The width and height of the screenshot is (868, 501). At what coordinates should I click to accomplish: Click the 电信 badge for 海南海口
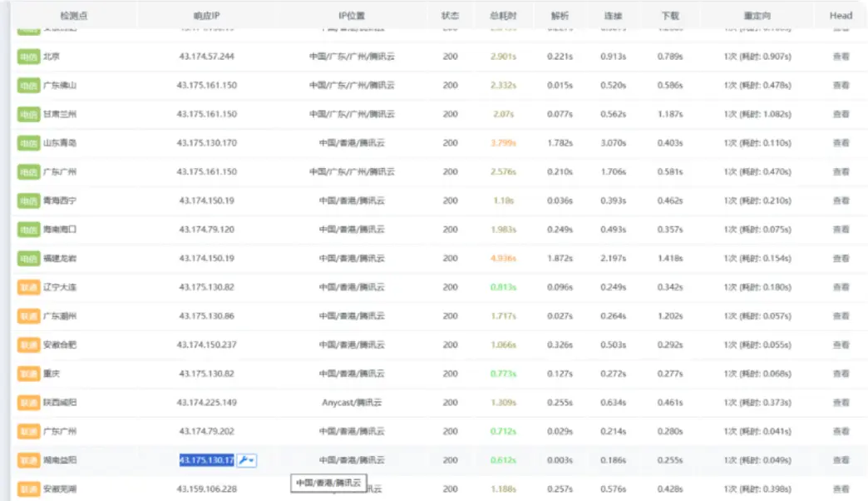(27, 229)
